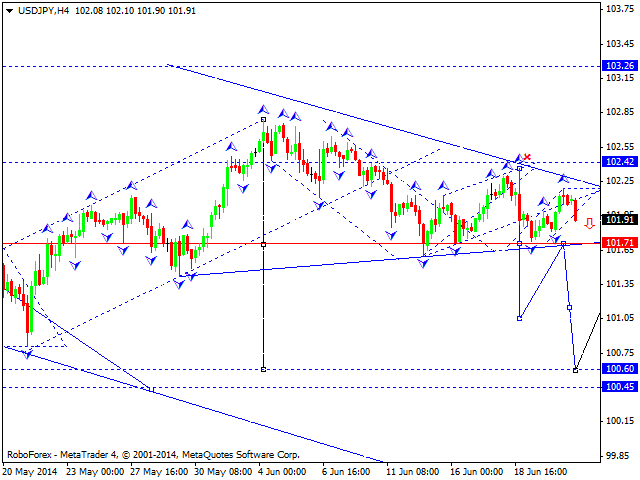Select the square handle where the vertical line meets 100.60
Viewport: 640px width, 480px height.
tap(264, 369)
